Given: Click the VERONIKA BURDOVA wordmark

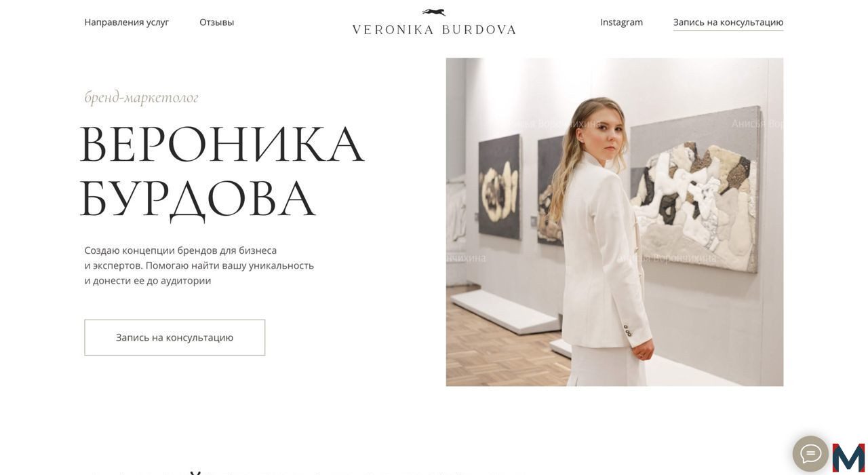Looking at the screenshot, I should coord(434,29).
